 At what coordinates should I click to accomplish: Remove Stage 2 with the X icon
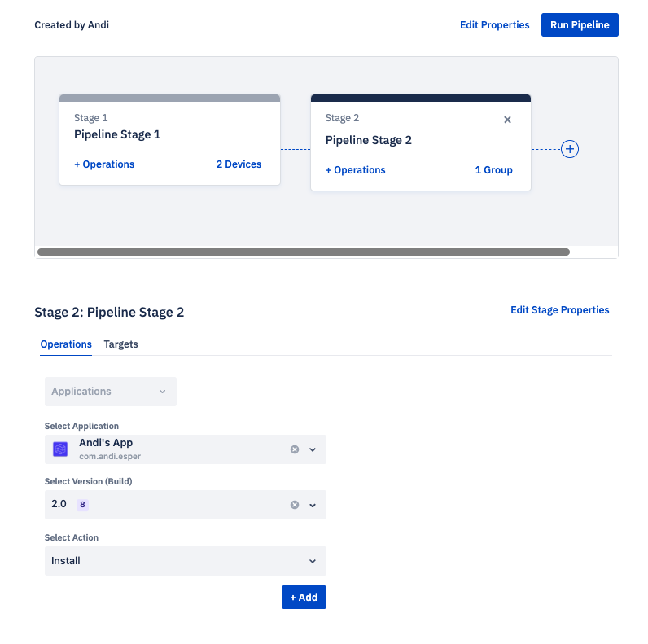(507, 120)
